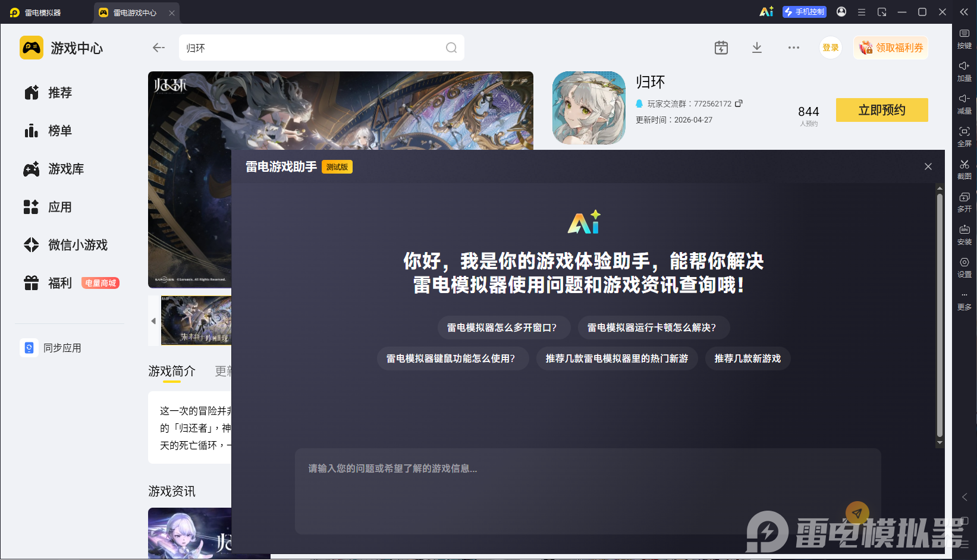
Task: Click the 手机控制 phone control button
Action: (805, 12)
